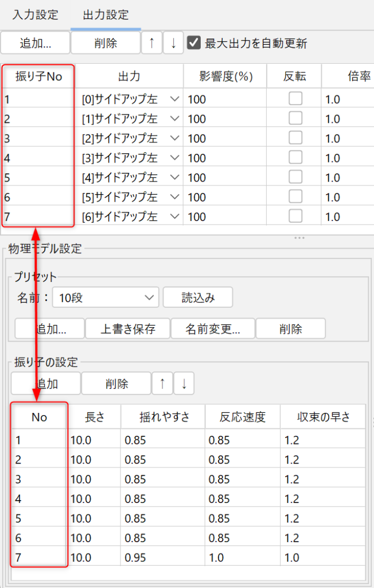
Task: Click 読込み button to load preset
Action: coord(198,297)
